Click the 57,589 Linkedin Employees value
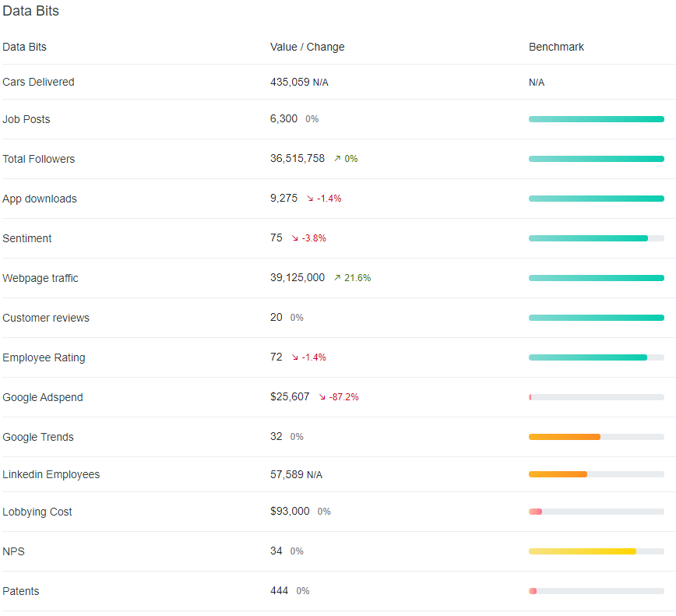676x616 pixels. [287, 474]
